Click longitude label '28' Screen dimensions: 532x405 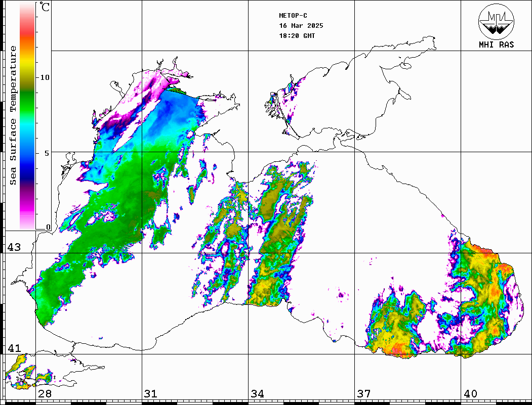pyautogui.click(x=45, y=394)
